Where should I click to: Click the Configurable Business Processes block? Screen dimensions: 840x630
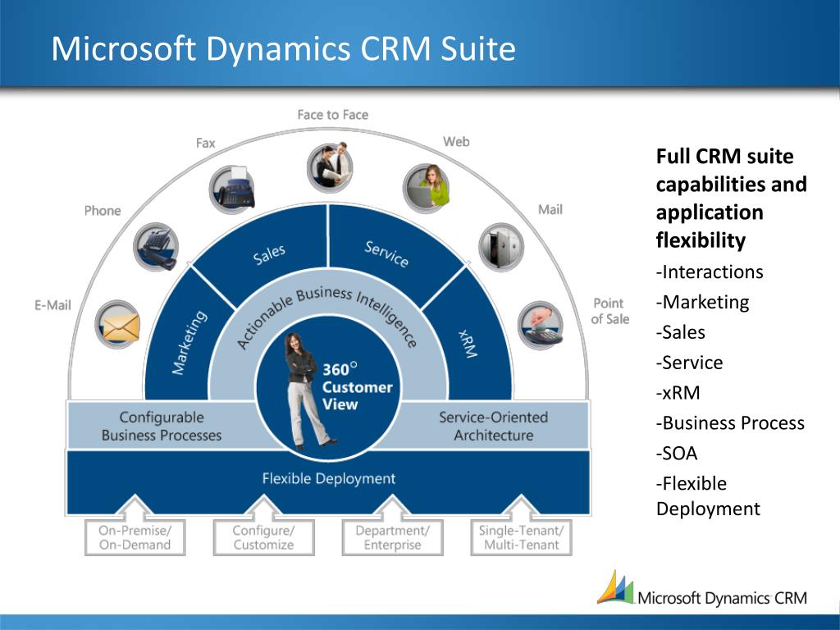[162, 426]
